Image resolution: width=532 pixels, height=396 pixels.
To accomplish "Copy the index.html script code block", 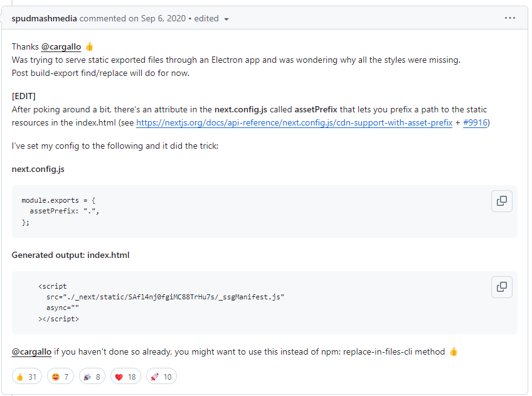I will click(x=501, y=287).
